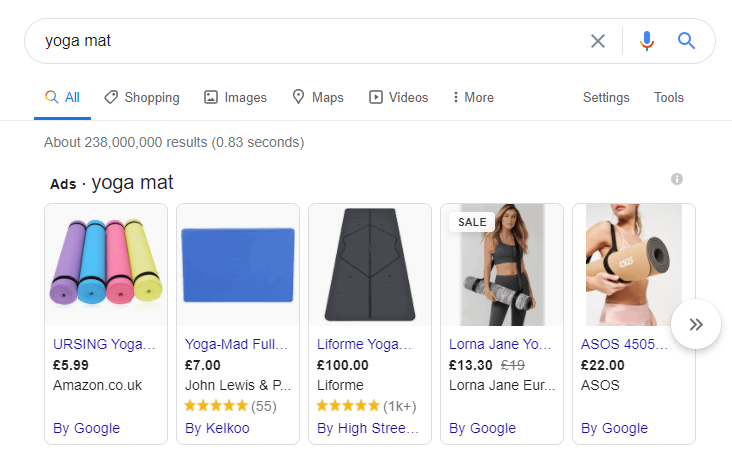This screenshot has height=457, width=732.
Task: Click the £22.00 price
Action: (x=602, y=365)
